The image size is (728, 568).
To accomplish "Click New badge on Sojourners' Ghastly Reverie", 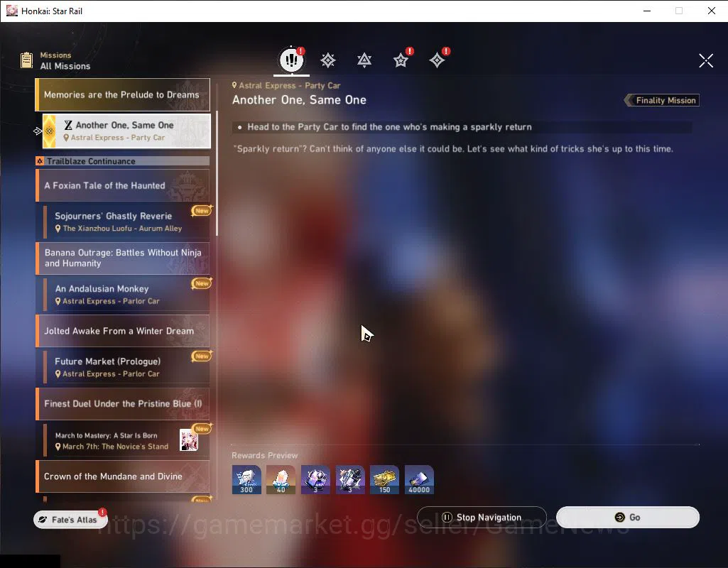I will [202, 211].
